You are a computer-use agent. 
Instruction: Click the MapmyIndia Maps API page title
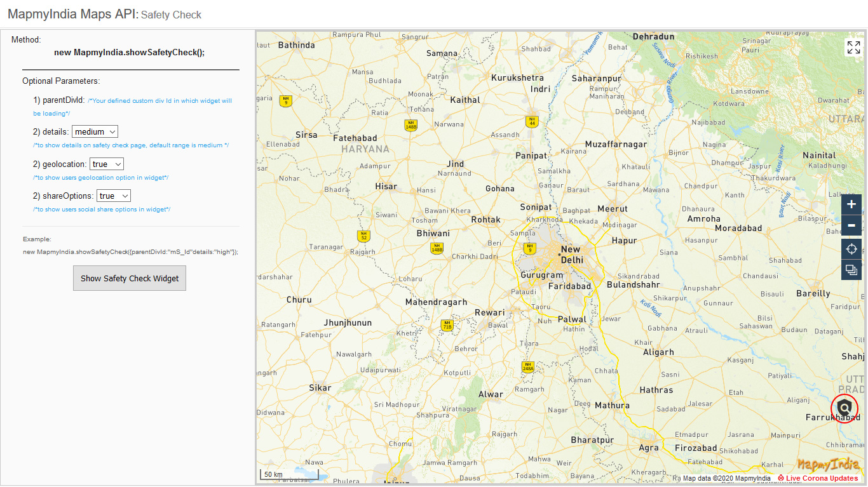point(73,14)
